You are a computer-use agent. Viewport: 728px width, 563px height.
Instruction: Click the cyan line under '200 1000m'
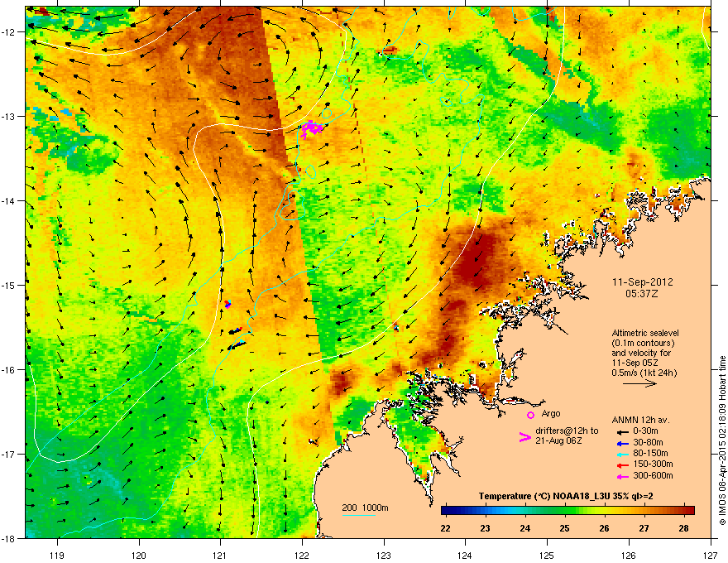[x=359, y=515]
